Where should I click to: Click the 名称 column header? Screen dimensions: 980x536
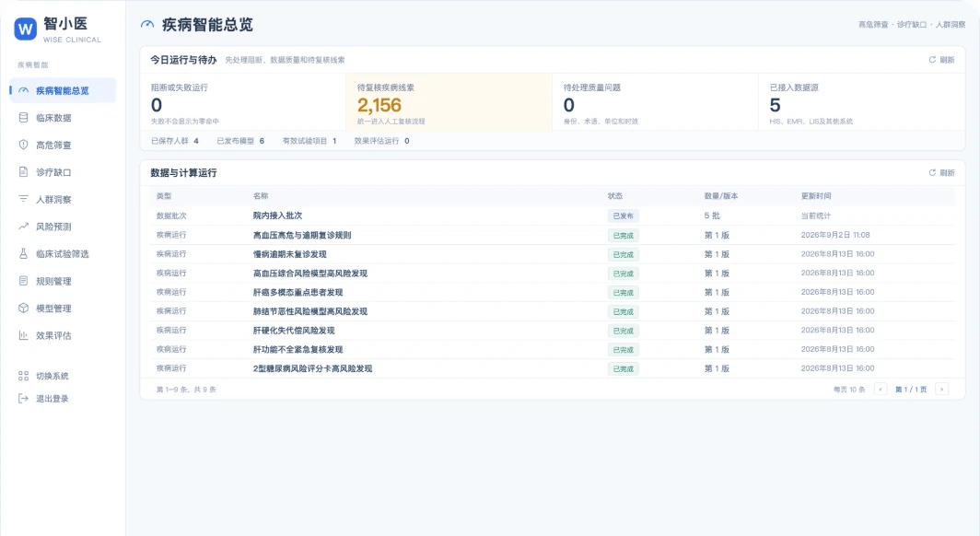261,196
